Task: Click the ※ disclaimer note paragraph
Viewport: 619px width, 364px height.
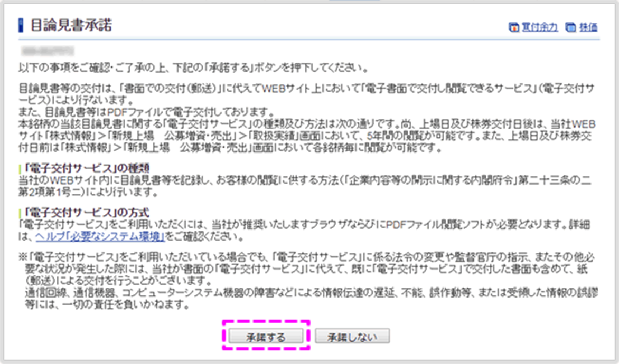Action: 306,270
